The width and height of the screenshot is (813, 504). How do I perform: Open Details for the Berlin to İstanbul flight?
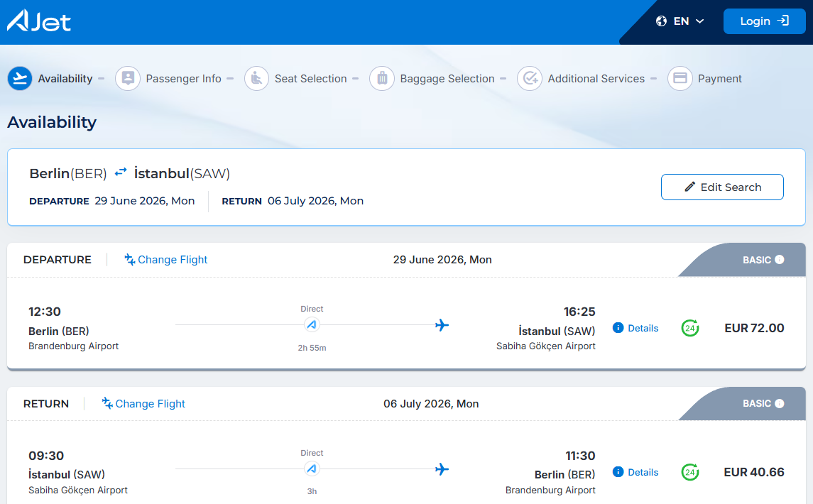635,328
